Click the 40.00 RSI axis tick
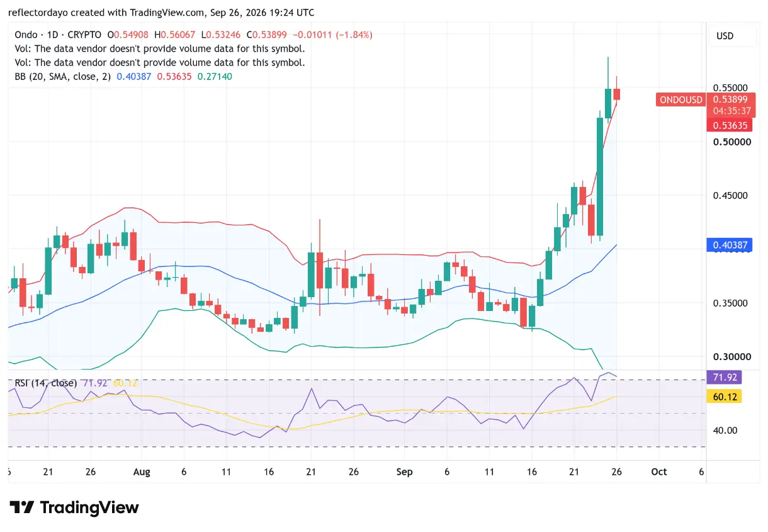The height and width of the screenshot is (532, 768). pos(724,430)
